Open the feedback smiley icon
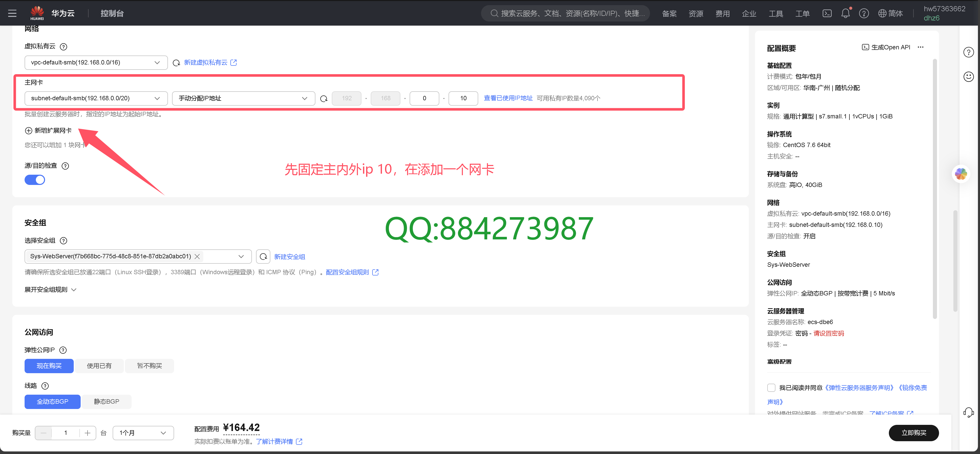Image resolution: width=980 pixels, height=454 pixels. (968, 76)
